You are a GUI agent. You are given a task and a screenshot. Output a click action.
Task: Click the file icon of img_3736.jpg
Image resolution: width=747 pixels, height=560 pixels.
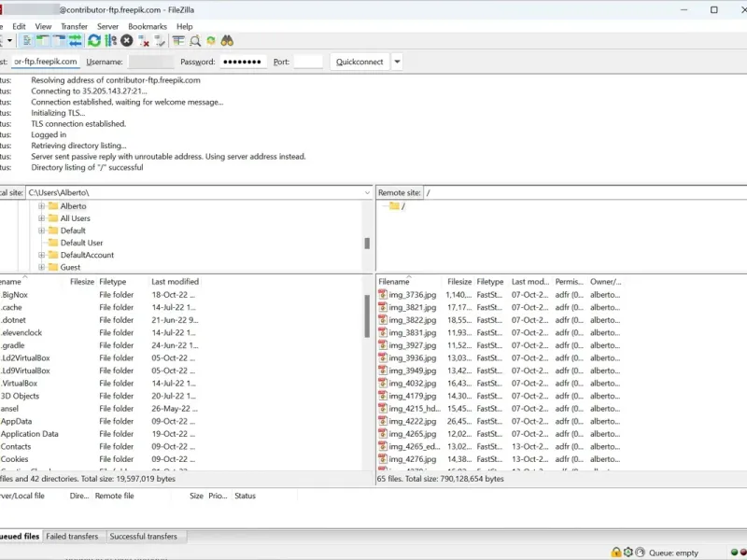[383, 295]
